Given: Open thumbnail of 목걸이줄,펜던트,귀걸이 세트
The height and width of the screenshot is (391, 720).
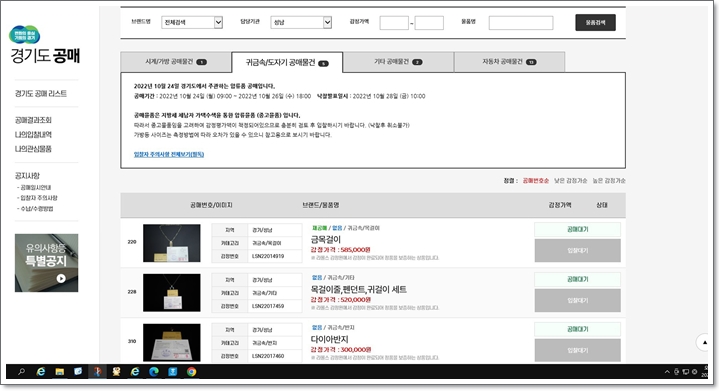Looking at the screenshot, I should [x=172, y=293].
